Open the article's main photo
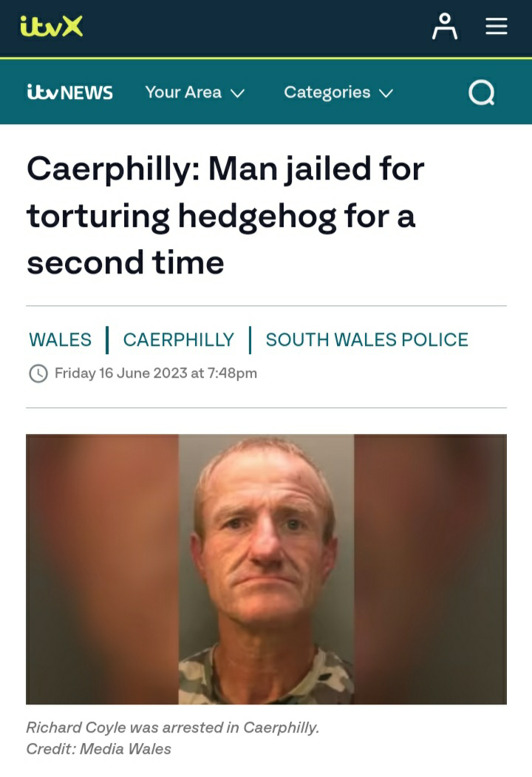The height and width of the screenshot is (777, 532). click(266, 569)
